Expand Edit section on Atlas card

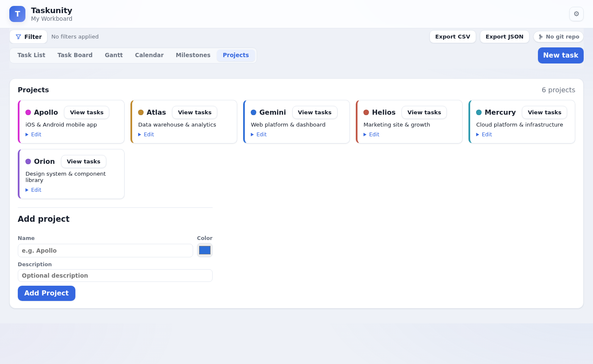tap(146, 135)
